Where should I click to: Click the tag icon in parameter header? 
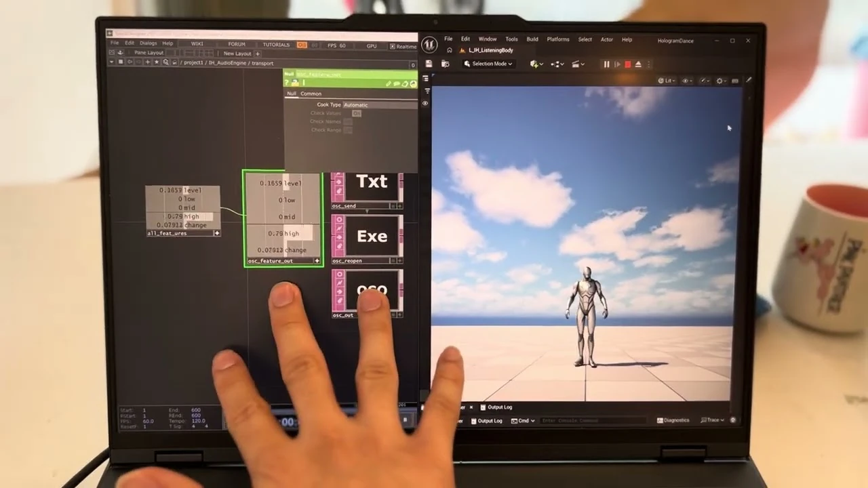(405, 84)
